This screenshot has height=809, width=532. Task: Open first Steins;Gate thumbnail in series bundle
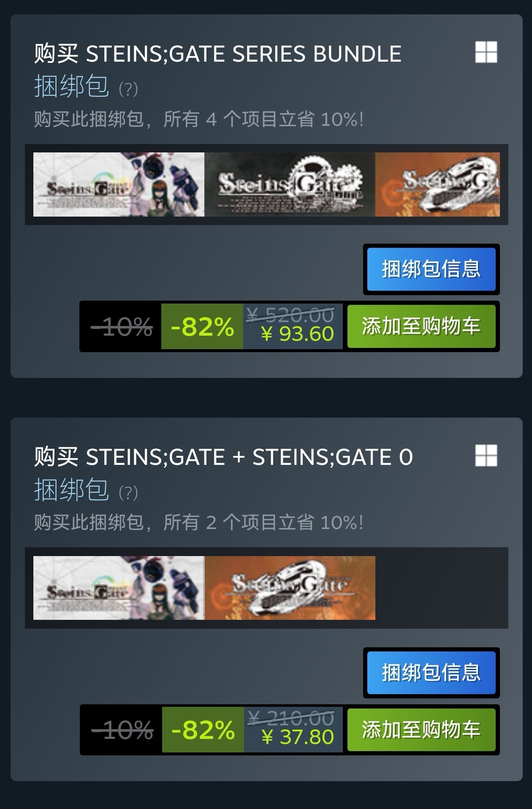point(119,185)
